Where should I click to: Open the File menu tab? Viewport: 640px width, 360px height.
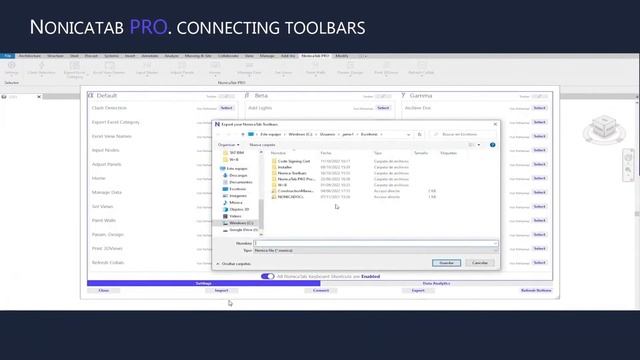point(7,56)
